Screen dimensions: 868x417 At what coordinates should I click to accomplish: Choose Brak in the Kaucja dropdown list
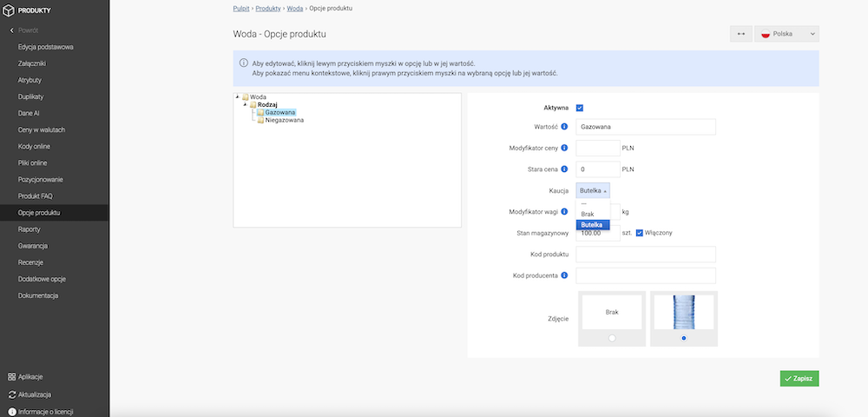tap(588, 214)
